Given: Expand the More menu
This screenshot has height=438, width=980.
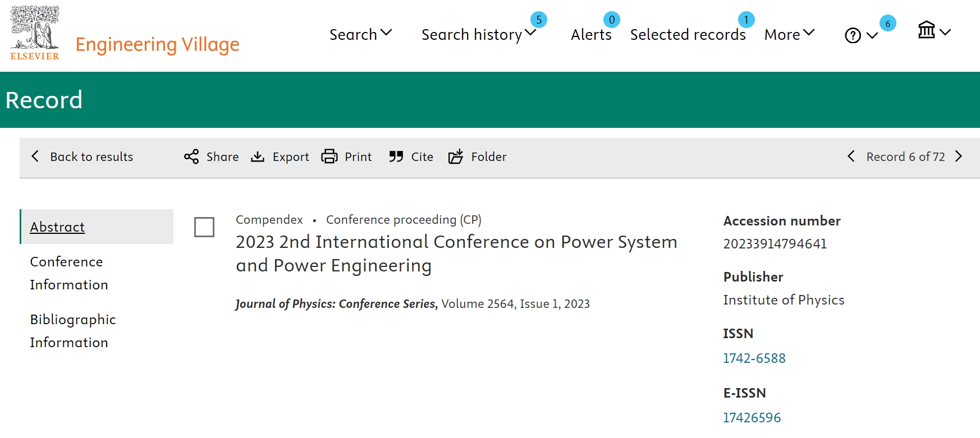Looking at the screenshot, I should pos(789,34).
